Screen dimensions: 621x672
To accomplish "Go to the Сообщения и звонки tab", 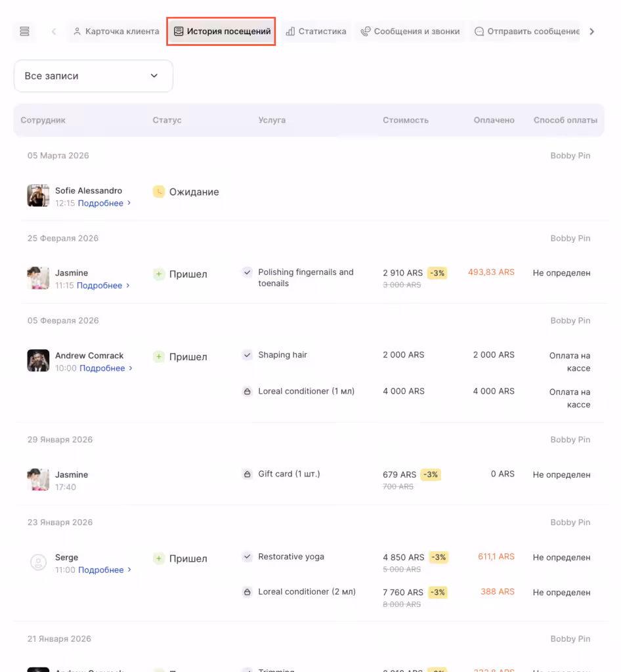I will click(x=410, y=31).
